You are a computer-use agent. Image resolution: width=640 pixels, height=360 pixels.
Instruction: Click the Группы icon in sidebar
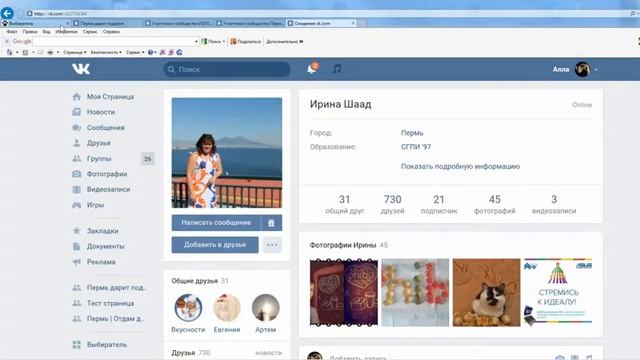coord(76,158)
